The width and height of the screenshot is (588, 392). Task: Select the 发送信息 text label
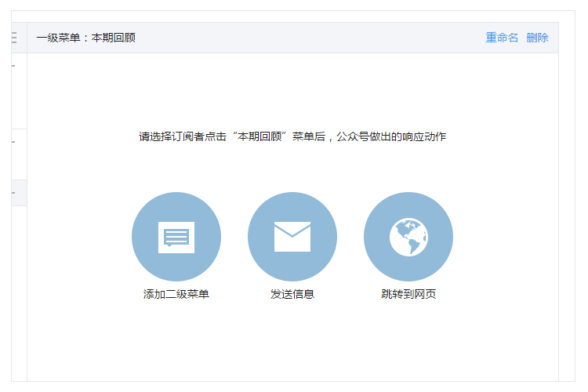(x=292, y=295)
